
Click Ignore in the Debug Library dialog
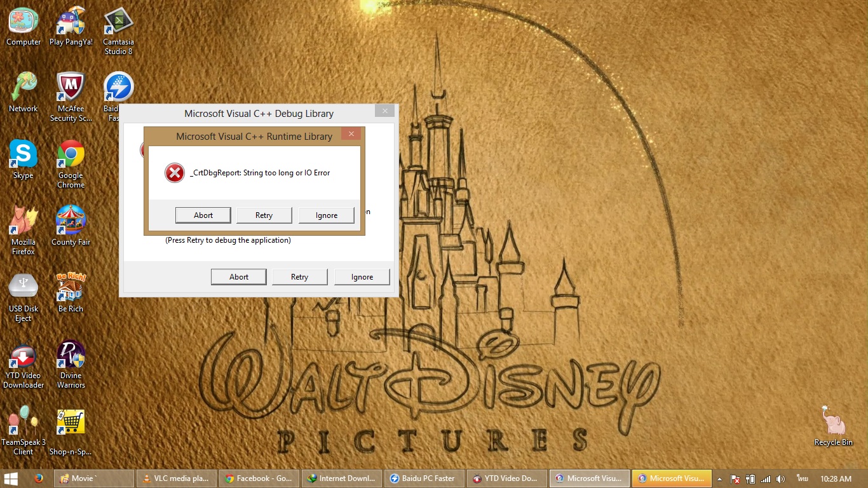pos(362,277)
